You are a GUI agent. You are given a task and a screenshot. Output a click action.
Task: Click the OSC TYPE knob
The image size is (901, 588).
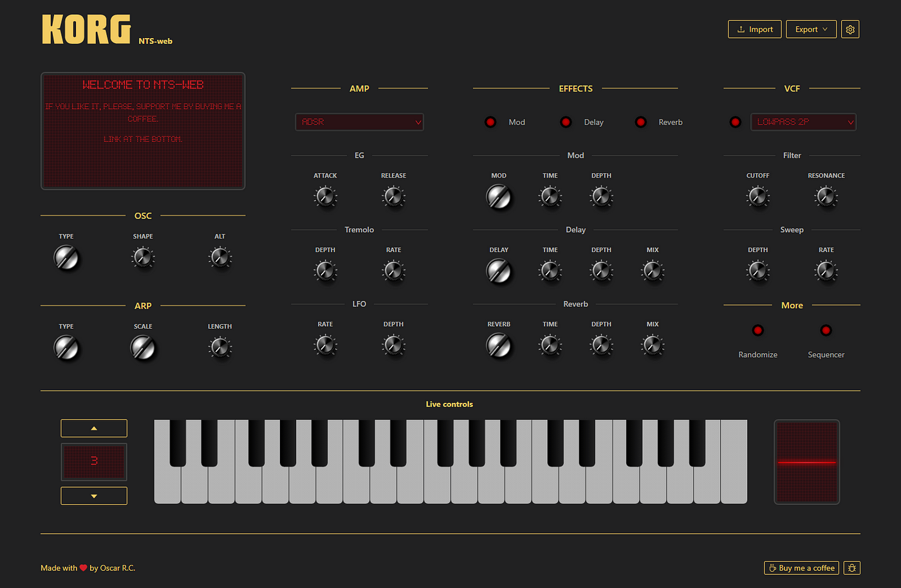point(66,258)
